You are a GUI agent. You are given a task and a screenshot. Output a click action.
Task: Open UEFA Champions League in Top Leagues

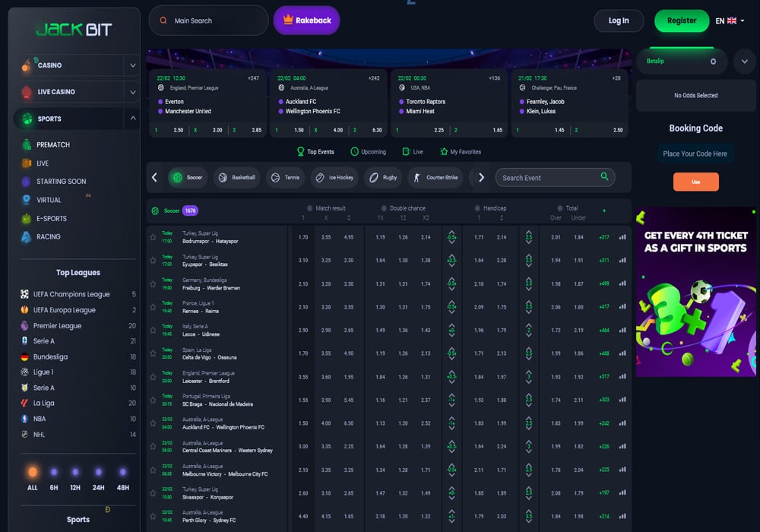(x=71, y=294)
